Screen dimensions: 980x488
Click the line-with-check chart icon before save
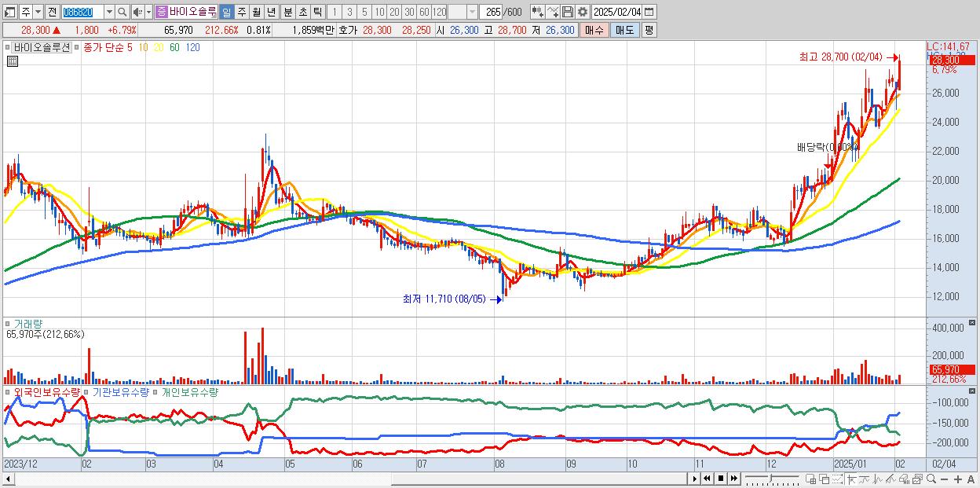(553, 12)
